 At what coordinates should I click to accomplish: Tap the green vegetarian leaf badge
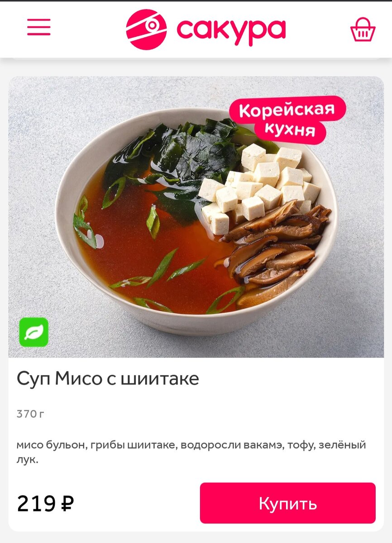point(33,332)
